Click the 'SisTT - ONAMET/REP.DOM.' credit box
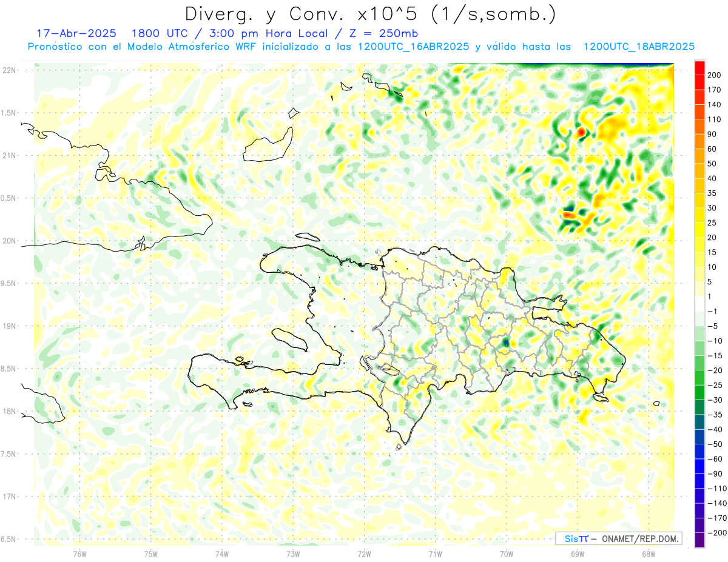Screen dimensions: 728x562 pyautogui.click(x=619, y=538)
